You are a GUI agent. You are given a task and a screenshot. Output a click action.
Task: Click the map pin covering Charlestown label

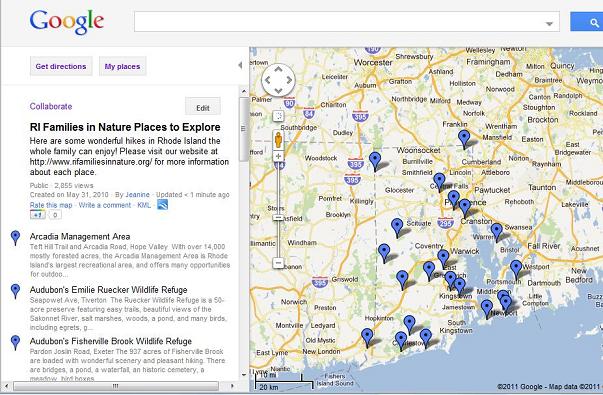tap(401, 340)
